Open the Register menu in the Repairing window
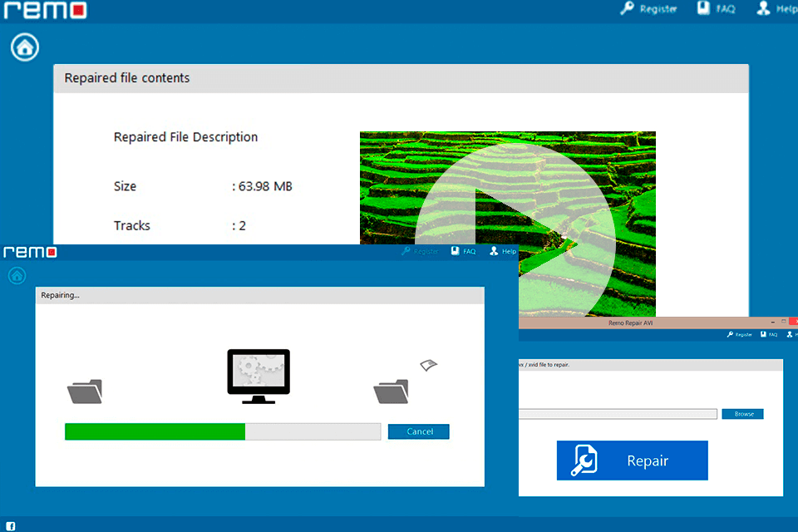The height and width of the screenshot is (532, 798). (420, 250)
